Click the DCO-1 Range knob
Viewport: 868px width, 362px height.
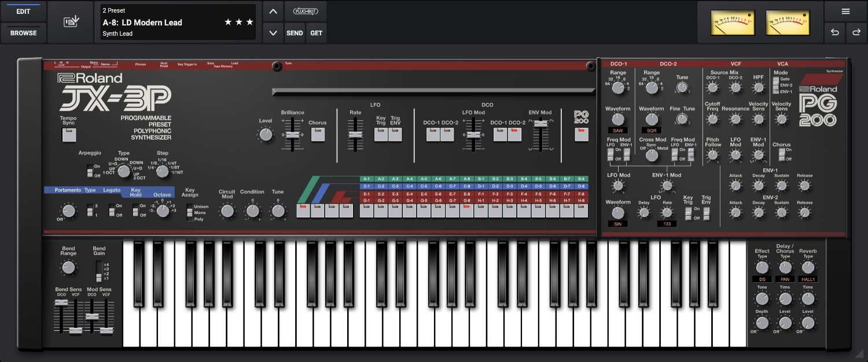618,88
